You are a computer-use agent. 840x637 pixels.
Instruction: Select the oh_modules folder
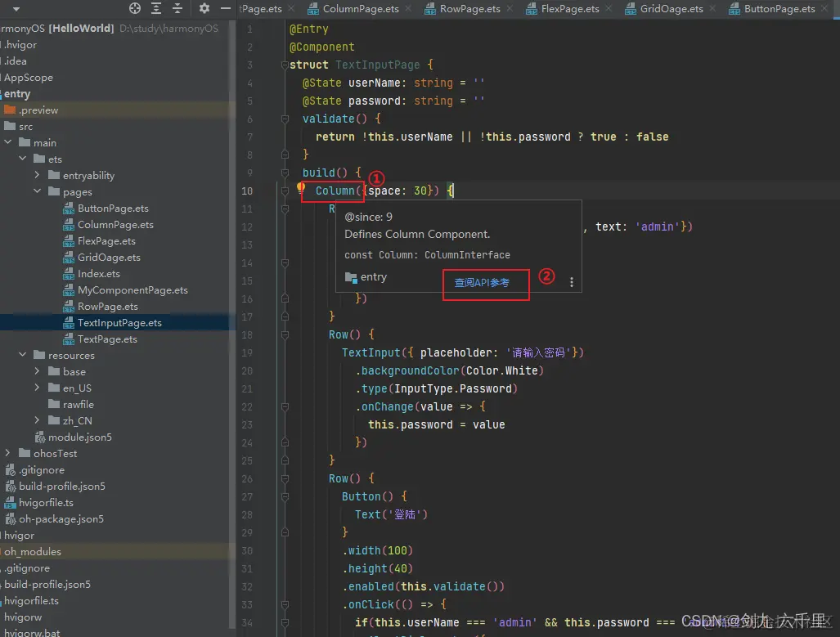click(33, 552)
